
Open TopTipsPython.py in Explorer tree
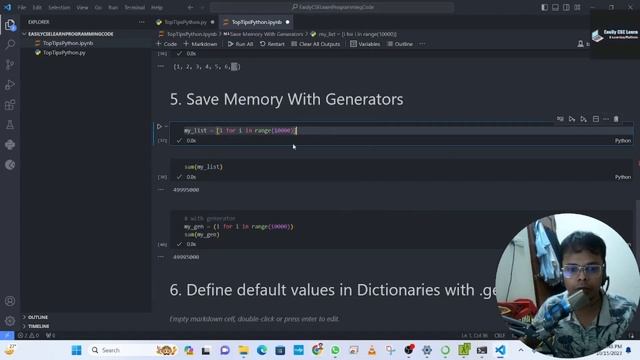64,52
